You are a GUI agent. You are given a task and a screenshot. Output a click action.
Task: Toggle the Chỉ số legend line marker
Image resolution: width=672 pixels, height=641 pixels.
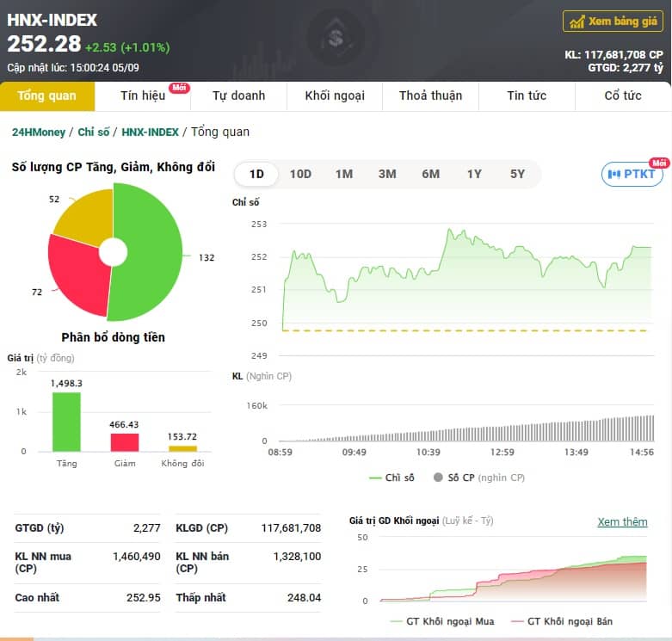pyautogui.click(x=375, y=478)
